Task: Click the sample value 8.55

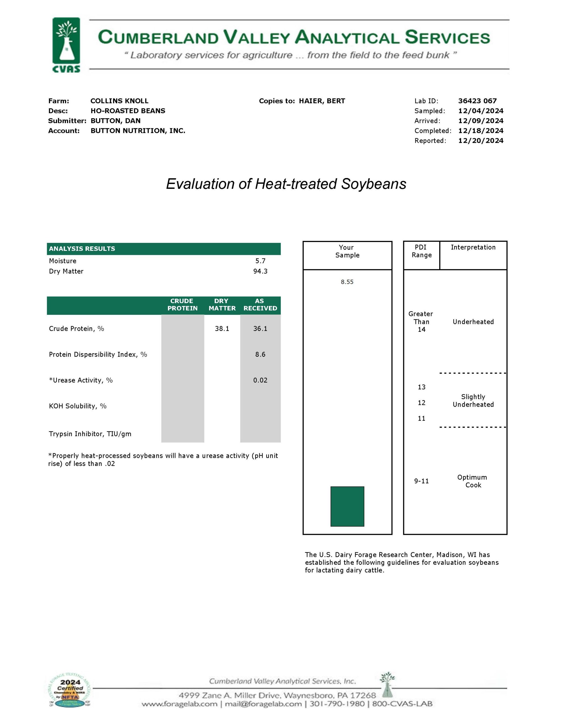Action: tap(347, 282)
